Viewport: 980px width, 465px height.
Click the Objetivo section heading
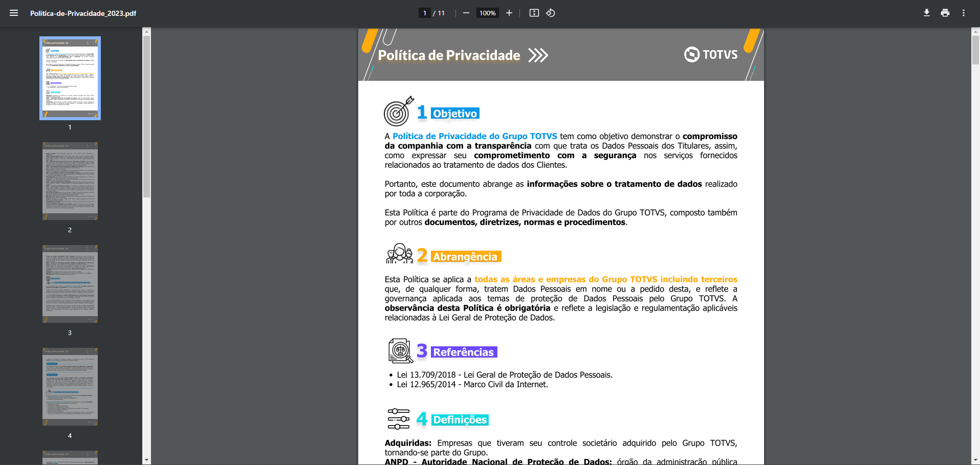coord(455,114)
